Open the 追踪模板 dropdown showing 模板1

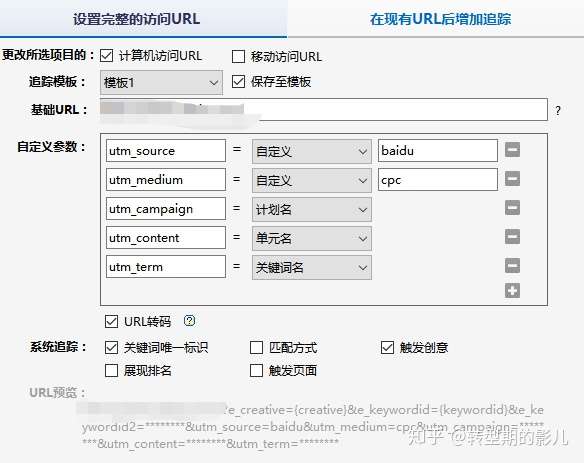[161, 82]
